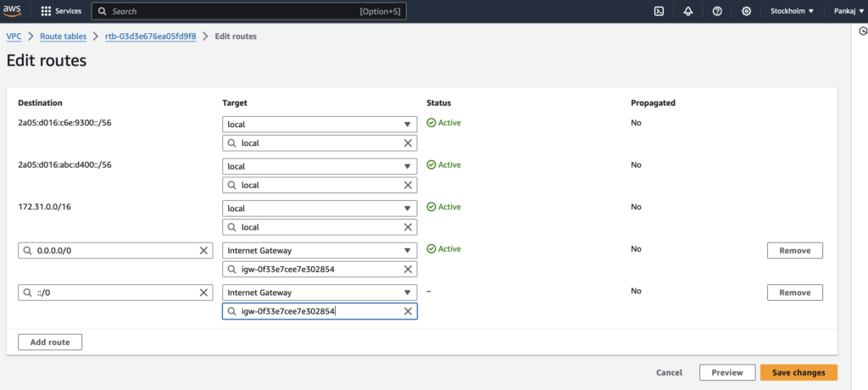Clear the 0.0.0.0/0 destination field
This screenshot has width=868, height=390.
pyautogui.click(x=203, y=250)
